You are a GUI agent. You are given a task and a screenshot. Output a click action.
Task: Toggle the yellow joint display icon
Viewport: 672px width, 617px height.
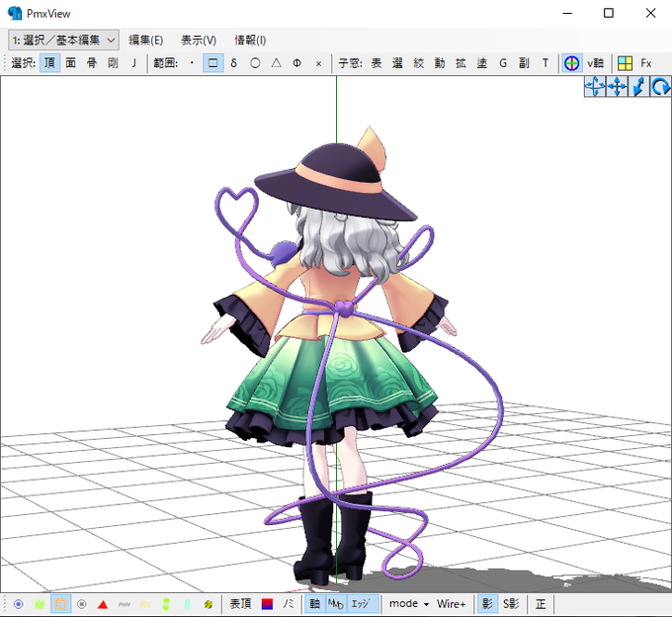[x=209, y=604]
